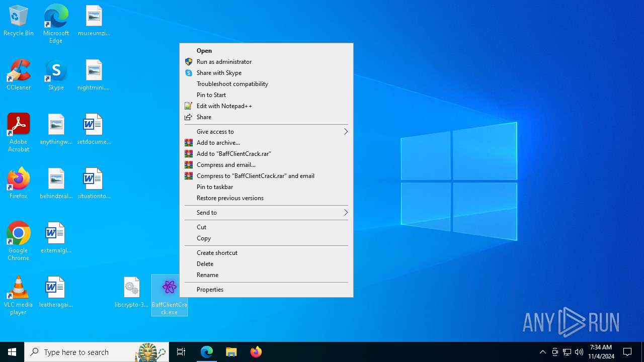The height and width of the screenshot is (362, 644).
Task: Choose Properties in the context menu
Action: pos(266,290)
